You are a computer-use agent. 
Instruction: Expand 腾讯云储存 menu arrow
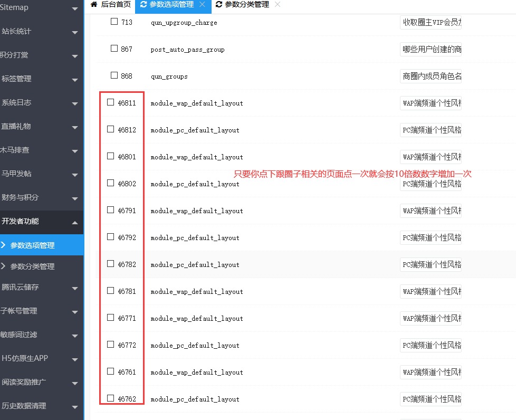(74, 288)
